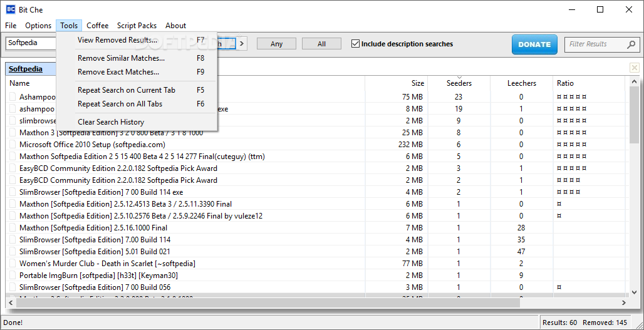Viewport: 644px width, 330px height.
Task: Click file icon of SlimBrowser 5.01 Build 021
Action: point(13,252)
